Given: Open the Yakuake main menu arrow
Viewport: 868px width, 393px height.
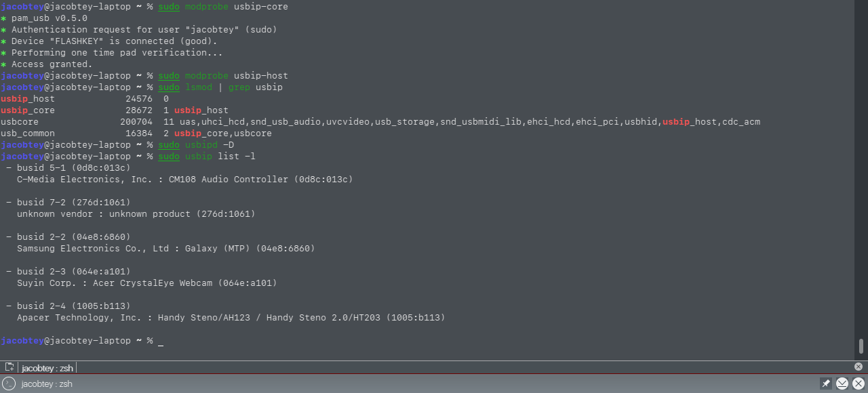Looking at the screenshot, I should [842, 384].
